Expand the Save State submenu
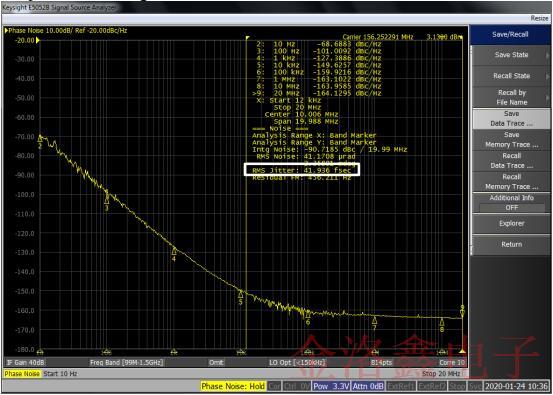553x395 pixels. pyautogui.click(x=511, y=55)
